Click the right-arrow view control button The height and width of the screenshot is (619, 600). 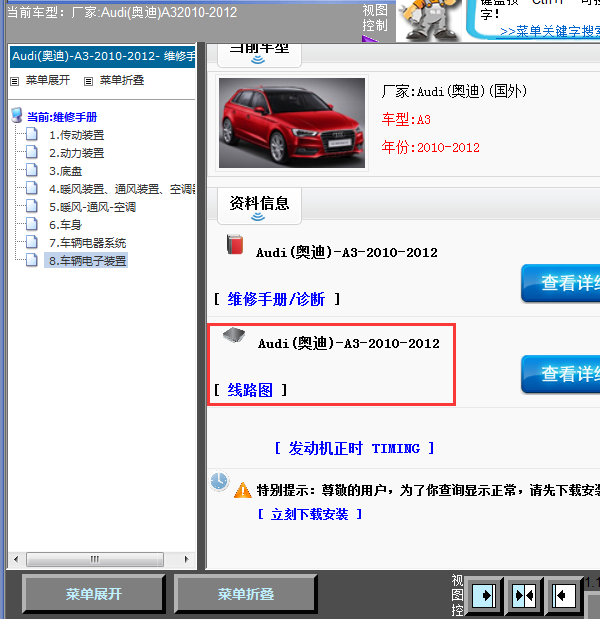tap(484, 595)
